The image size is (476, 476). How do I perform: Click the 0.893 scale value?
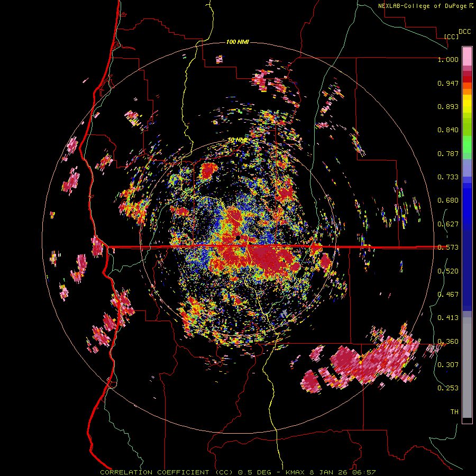coord(448,106)
